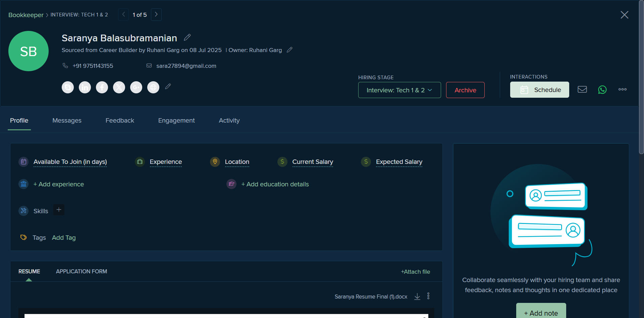
Task: Click + Add experience link
Action: point(59,184)
